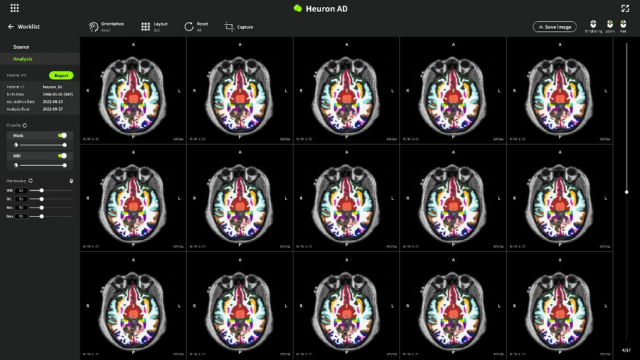This screenshot has width=640, height=360.
Task: Select the top-left brain slice image
Action: point(133,91)
